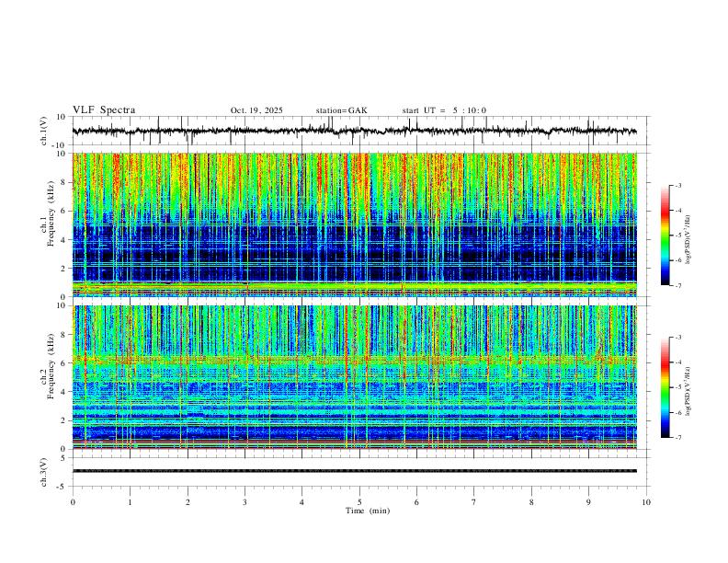The width and height of the screenshot is (728, 563).
Task: Click the -3 value on the top colorbar
Action: [677, 185]
